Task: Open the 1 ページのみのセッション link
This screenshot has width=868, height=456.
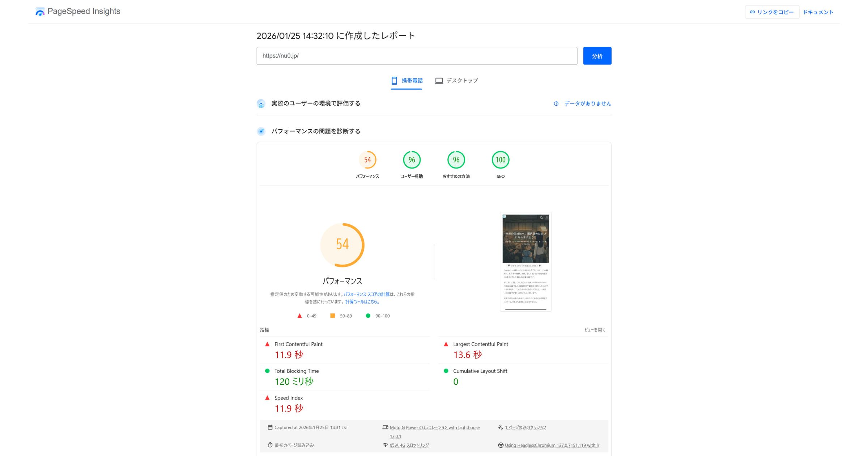Action: tap(525, 427)
